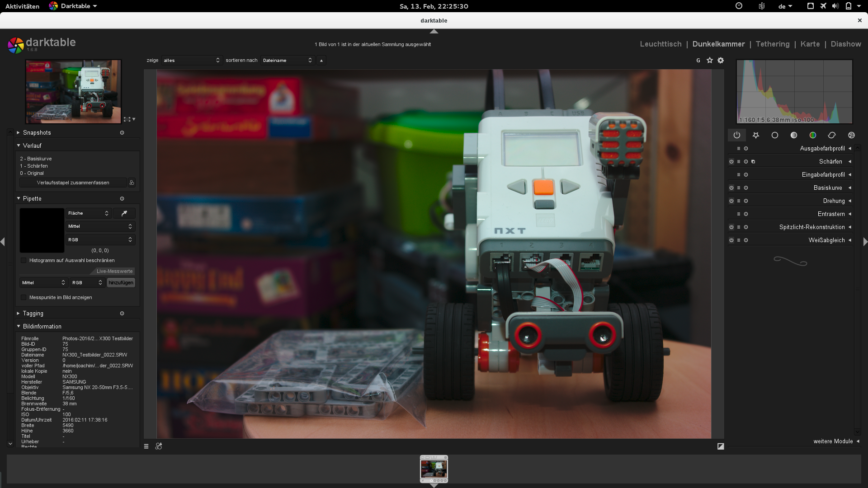Image resolution: width=868 pixels, height=488 pixels.
Task: Reset parameters of the Weißabgleich module
Action: (746, 240)
